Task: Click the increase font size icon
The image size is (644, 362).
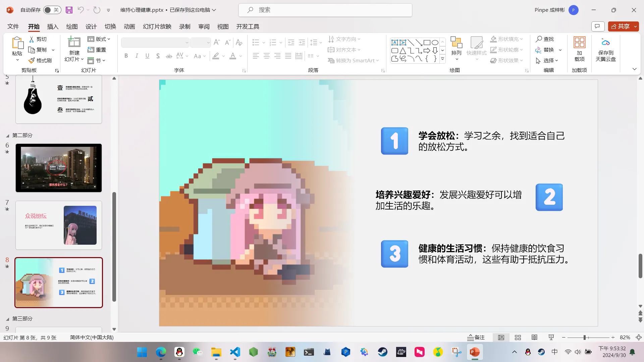Action: click(217, 42)
